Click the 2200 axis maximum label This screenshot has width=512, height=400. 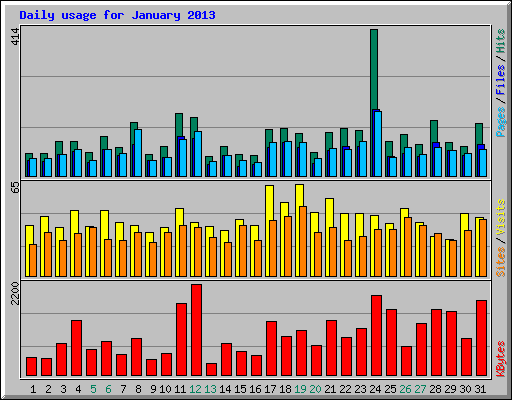coord(15,293)
